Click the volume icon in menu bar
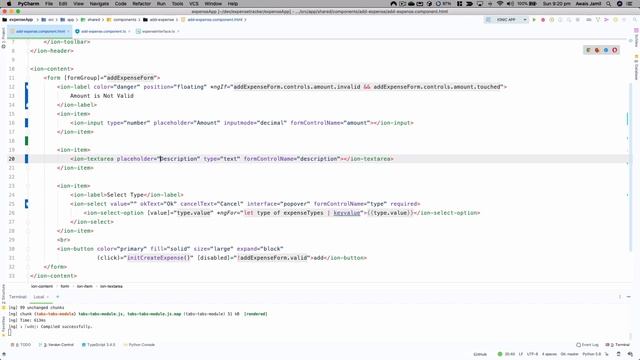This screenshot has height=360, width=640. pos(510,4)
